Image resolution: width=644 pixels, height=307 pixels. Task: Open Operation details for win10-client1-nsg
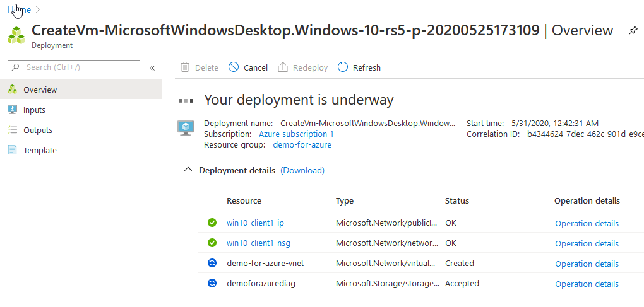(587, 243)
